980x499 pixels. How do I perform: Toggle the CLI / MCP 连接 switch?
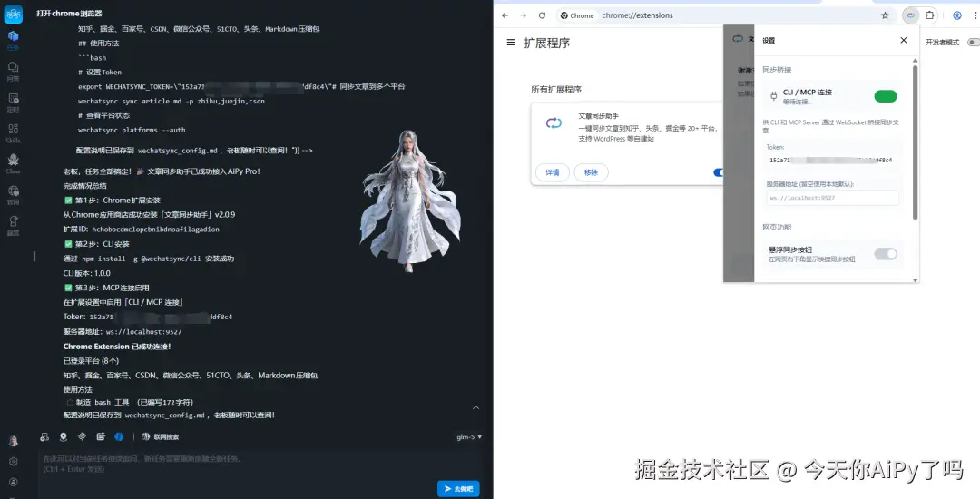(885, 96)
